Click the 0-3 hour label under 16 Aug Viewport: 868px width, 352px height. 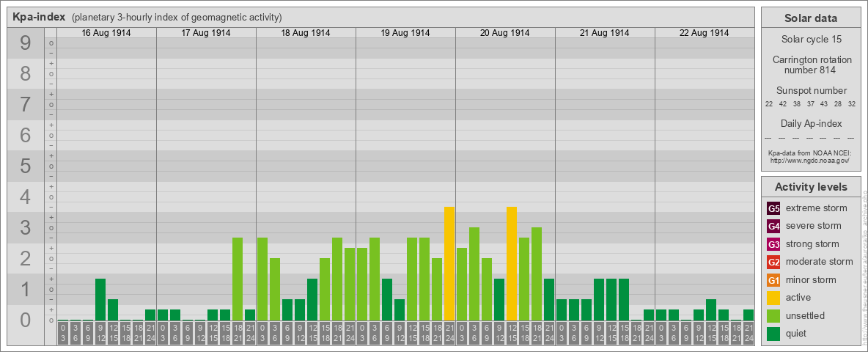62,333
